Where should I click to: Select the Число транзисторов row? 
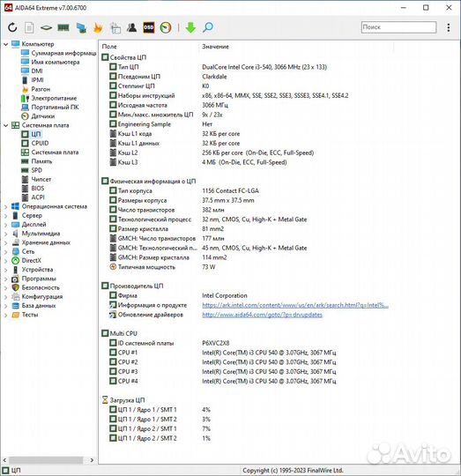click(x=167, y=210)
